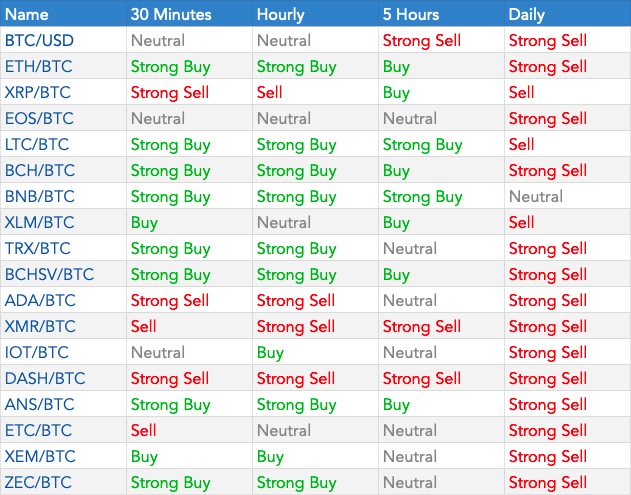Open the DASH/BTC pair link

click(44, 379)
